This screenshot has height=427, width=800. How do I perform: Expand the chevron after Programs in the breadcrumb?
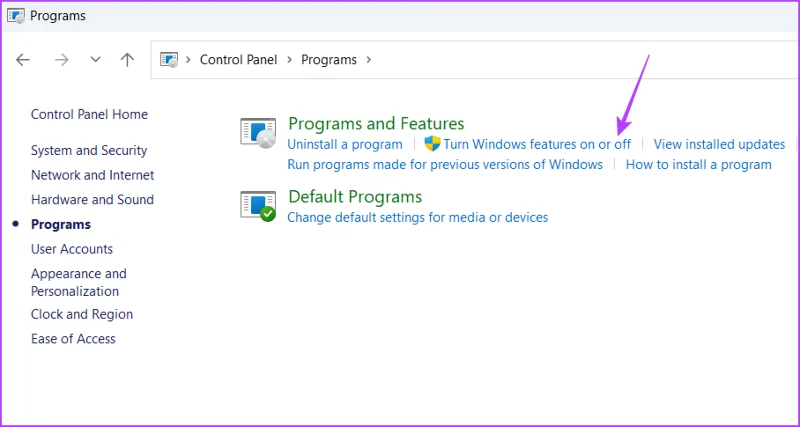click(x=368, y=60)
